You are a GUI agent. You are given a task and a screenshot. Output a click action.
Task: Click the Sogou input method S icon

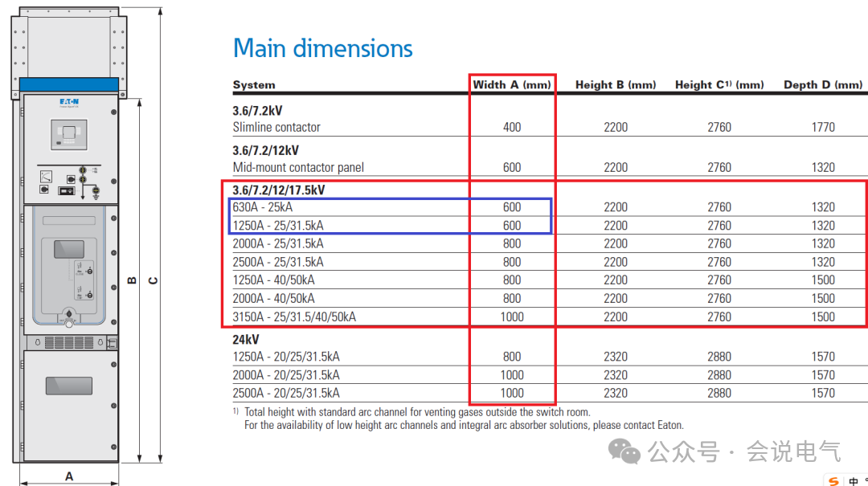pyautogui.click(x=833, y=480)
